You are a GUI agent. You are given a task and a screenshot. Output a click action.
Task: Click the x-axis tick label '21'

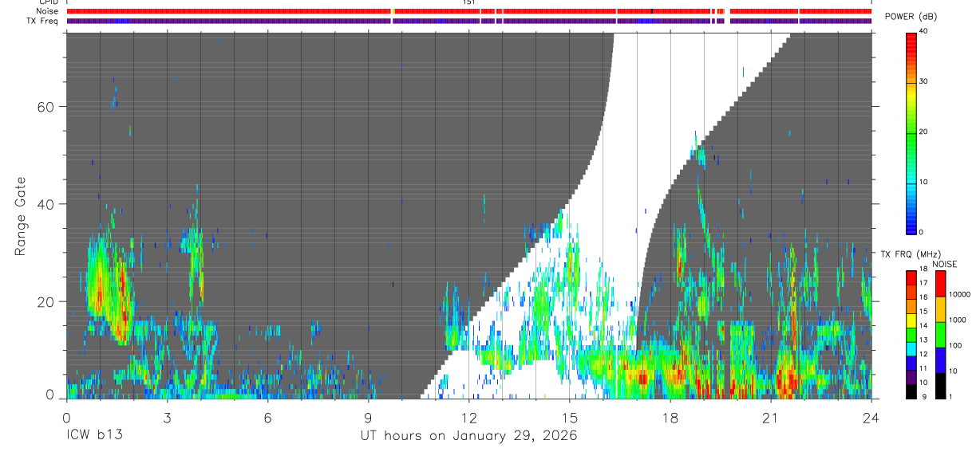click(x=771, y=418)
